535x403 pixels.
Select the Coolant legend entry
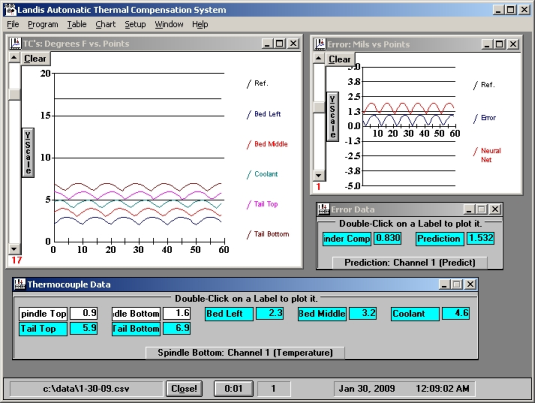point(262,174)
